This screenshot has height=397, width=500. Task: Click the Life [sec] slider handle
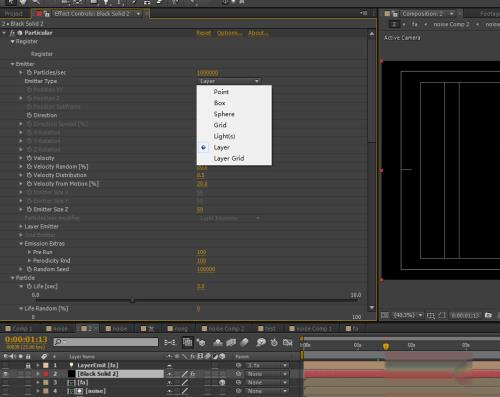click(132, 300)
